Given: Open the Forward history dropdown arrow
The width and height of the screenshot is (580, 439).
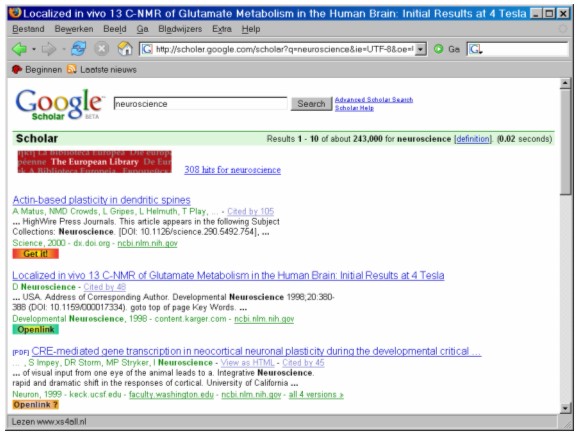Looking at the screenshot, I should [x=63, y=49].
